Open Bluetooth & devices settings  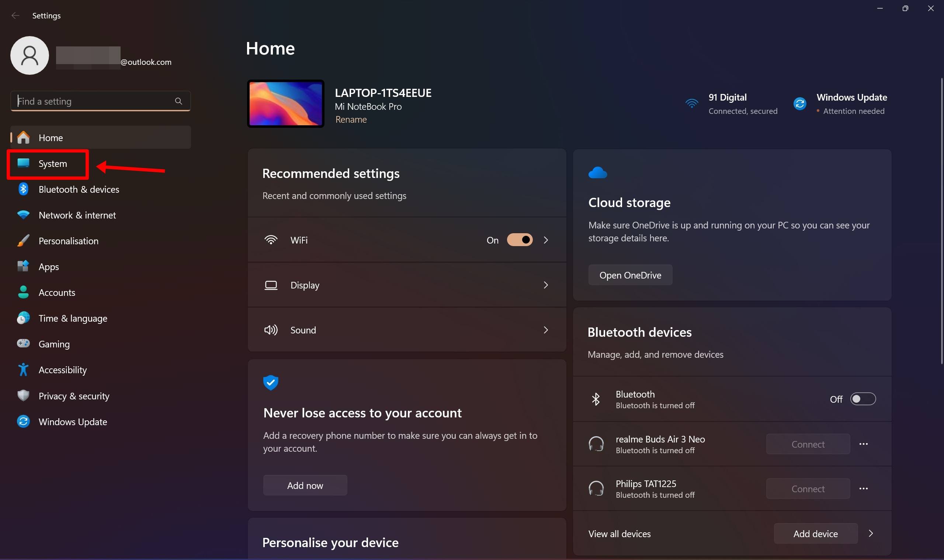click(x=79, y=189)
